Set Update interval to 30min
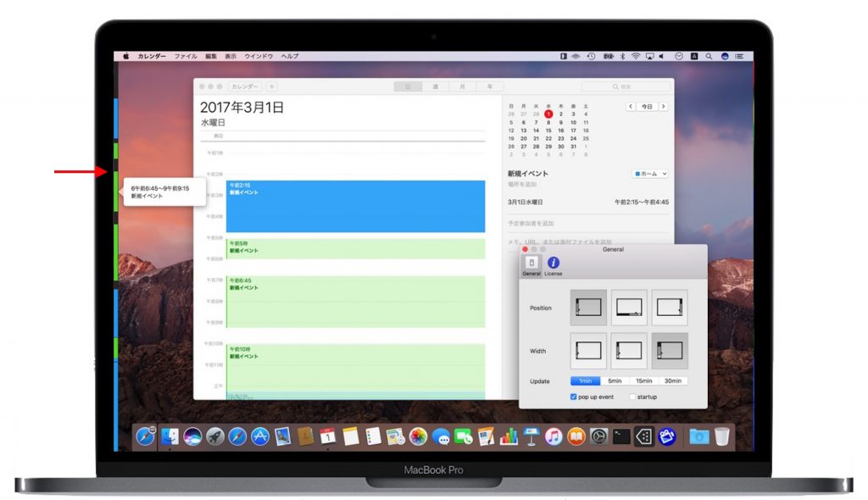 tap(673, 381)
